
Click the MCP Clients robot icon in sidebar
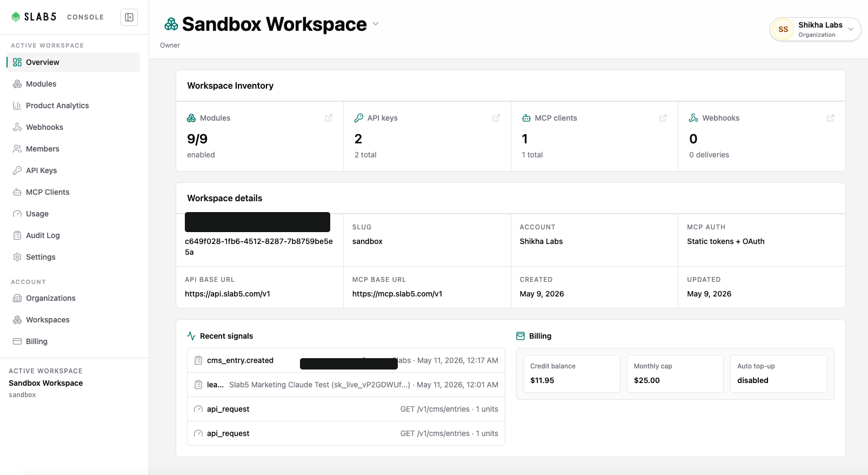(17, 192)
